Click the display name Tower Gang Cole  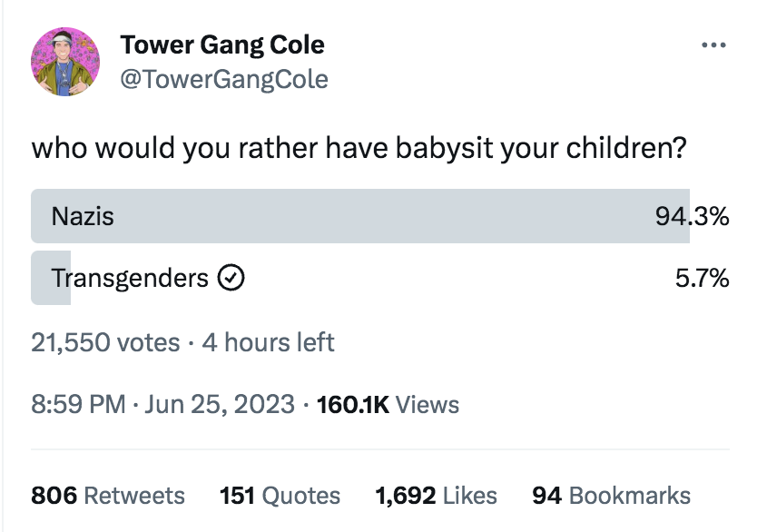[x=221, y=44]
